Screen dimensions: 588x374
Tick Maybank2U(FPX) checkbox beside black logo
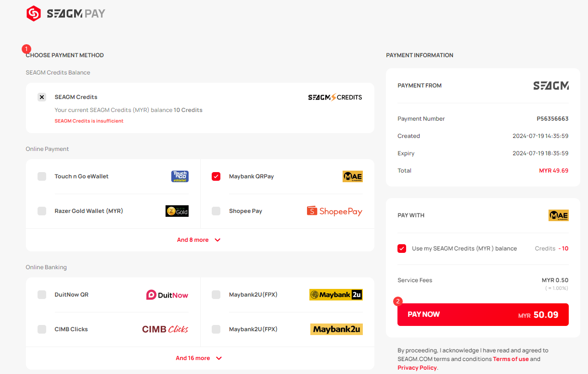(x=216, y=295)
